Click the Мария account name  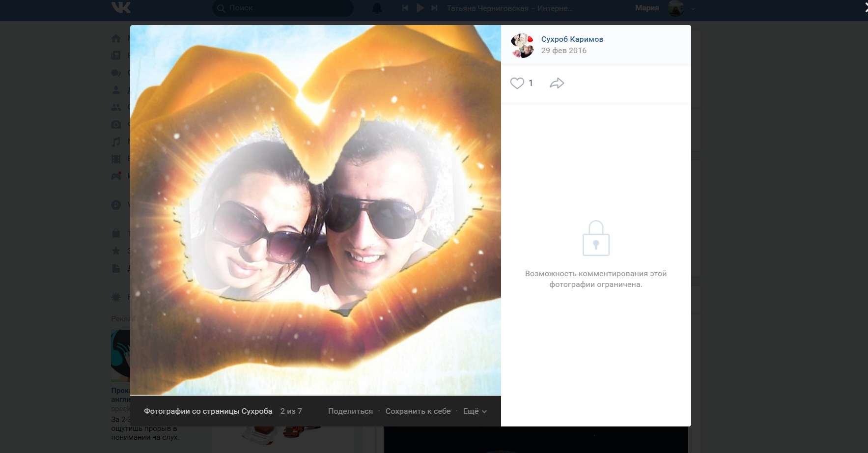tap(647, 8)
